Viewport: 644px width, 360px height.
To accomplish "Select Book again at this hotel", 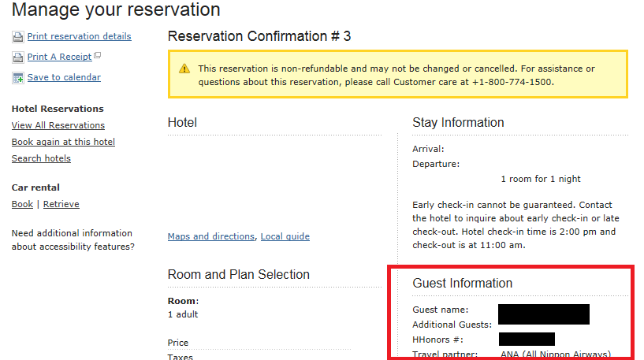I will click(63, 142).
